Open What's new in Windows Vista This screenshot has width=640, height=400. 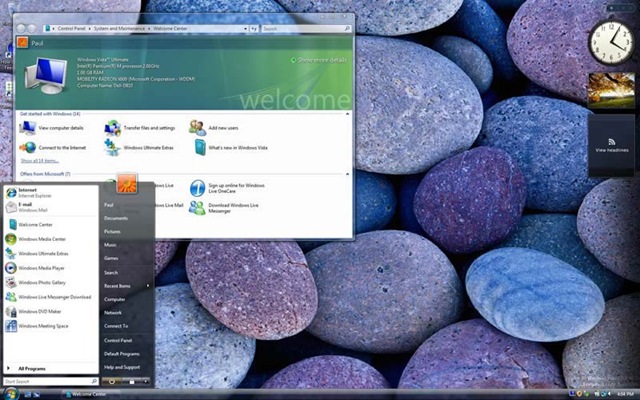point(231,148)
